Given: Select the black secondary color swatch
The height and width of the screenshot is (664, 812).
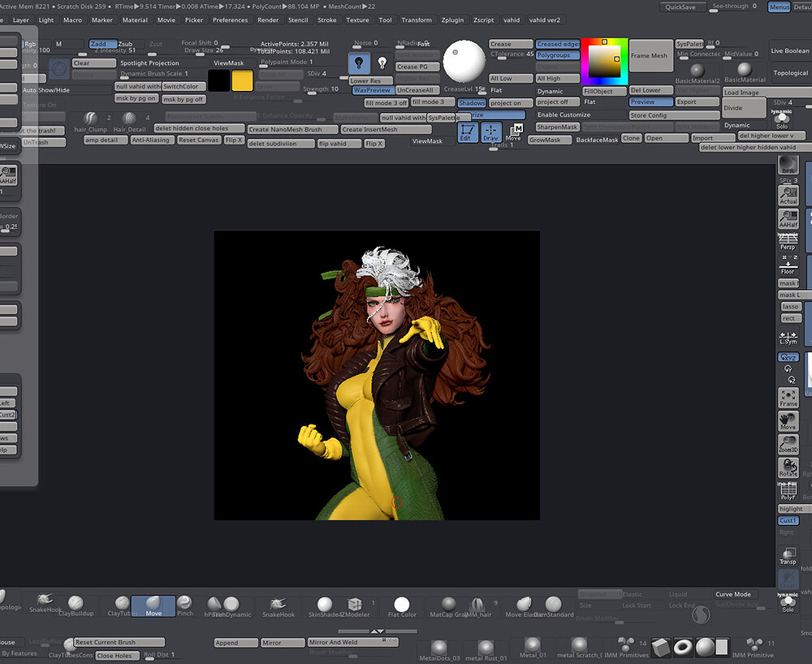Looking at the screenshot, I should pos(218,80).
